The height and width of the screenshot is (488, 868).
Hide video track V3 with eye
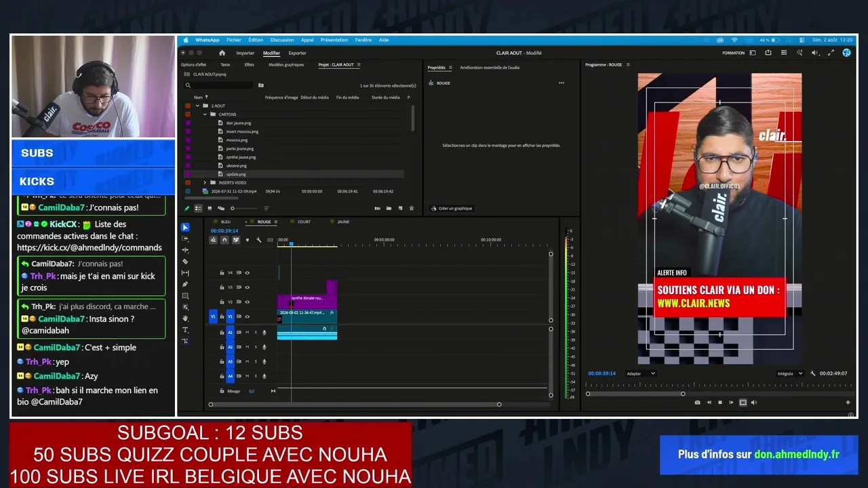point(247,287)
